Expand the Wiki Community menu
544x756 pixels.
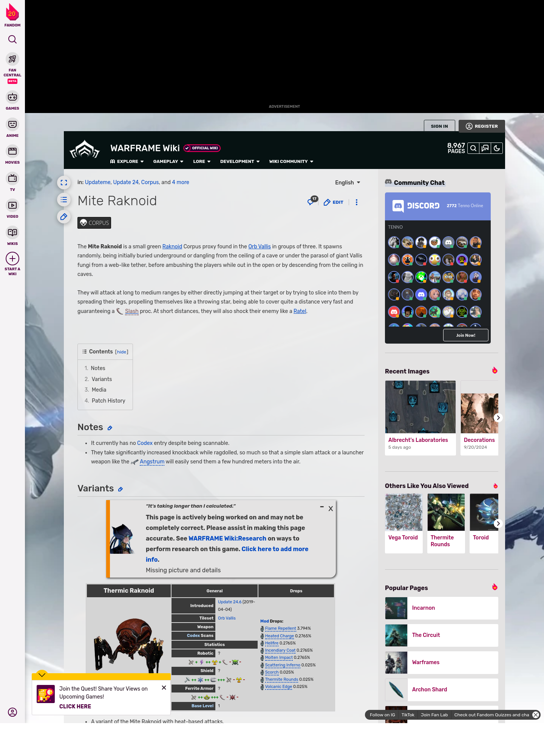[x=291, y=161]
